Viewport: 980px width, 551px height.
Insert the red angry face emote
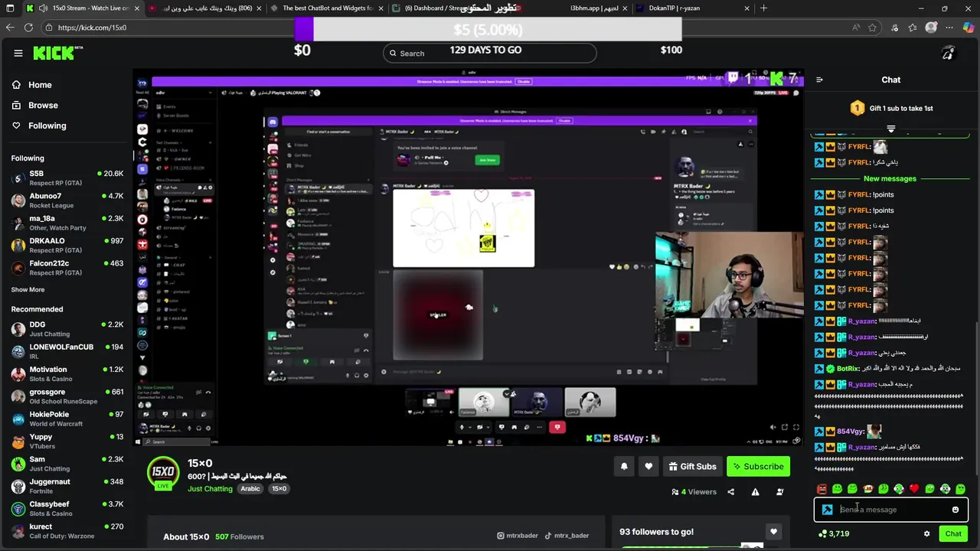point(822,489)
